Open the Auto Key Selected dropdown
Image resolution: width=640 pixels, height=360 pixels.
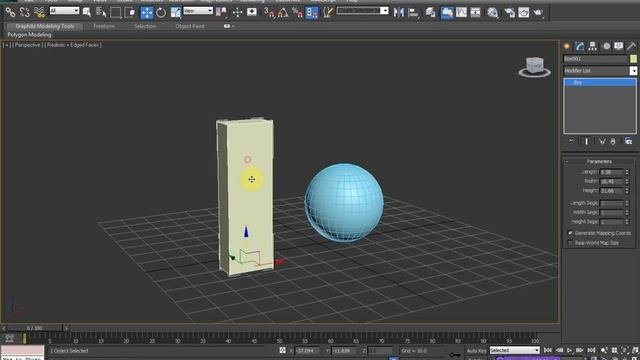click(x=515, y=350)
